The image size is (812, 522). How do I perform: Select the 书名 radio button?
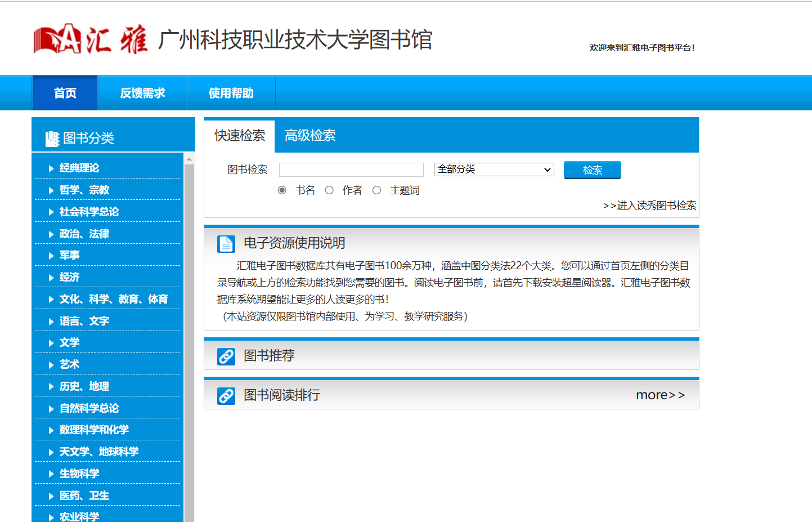pos(282,190)
